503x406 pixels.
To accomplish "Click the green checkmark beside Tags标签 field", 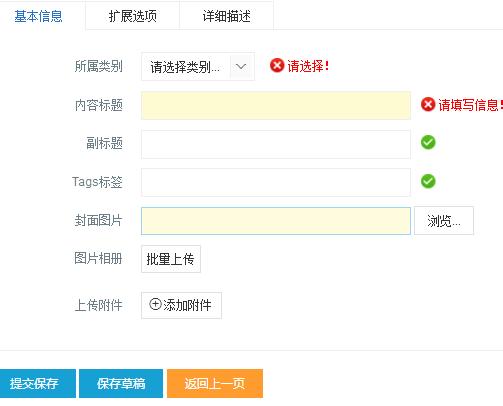I will 428,181.
